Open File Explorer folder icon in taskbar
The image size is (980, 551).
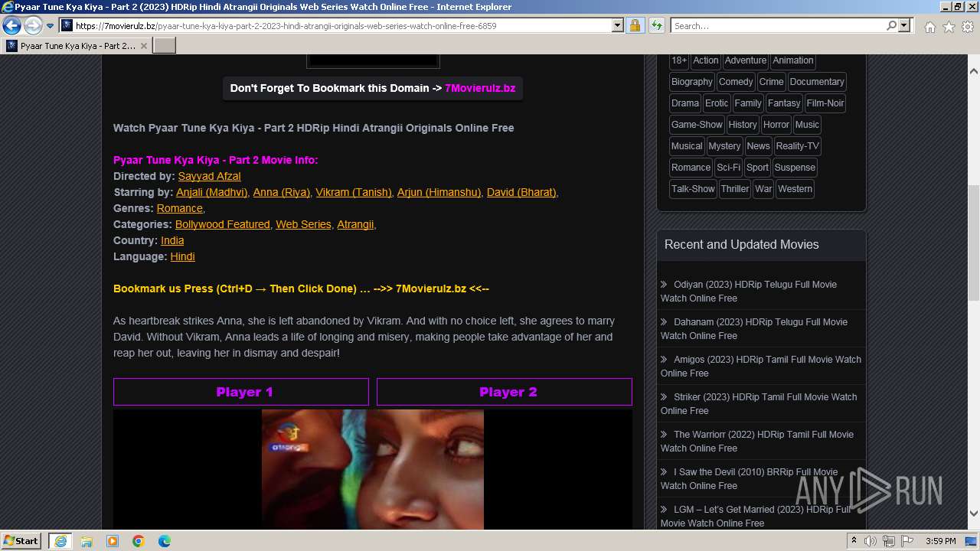(87, 541)
